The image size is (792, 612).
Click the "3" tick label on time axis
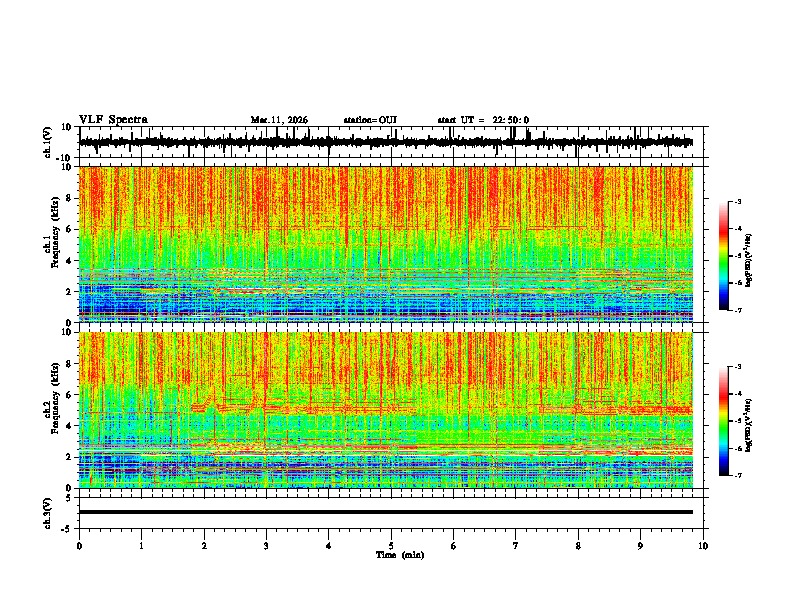[x=266, y=546]
